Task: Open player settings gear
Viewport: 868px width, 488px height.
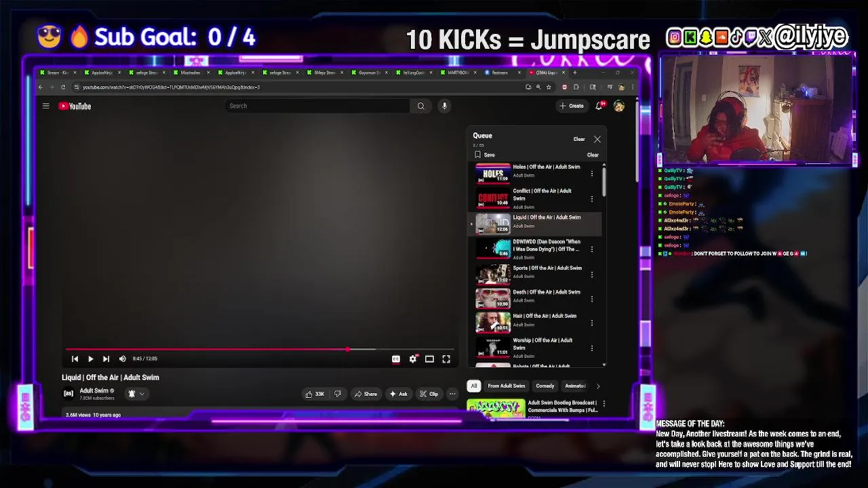Action: [413, 359]
